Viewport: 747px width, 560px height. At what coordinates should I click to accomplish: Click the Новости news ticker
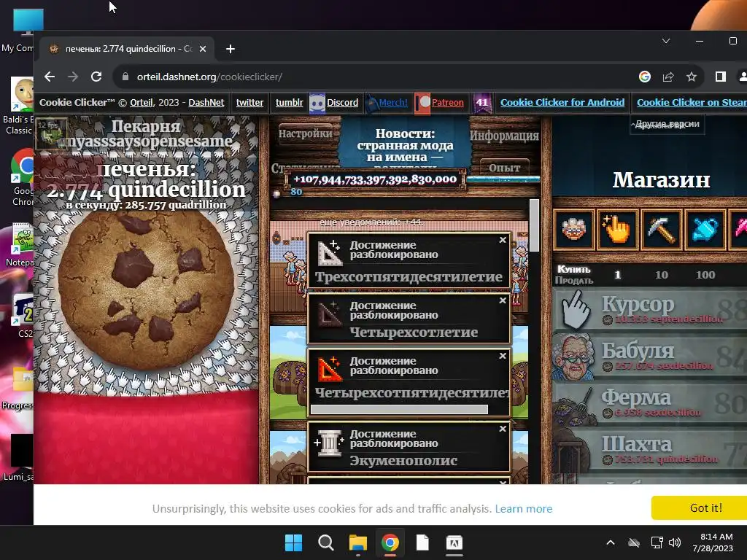click(x=405, y=145)
